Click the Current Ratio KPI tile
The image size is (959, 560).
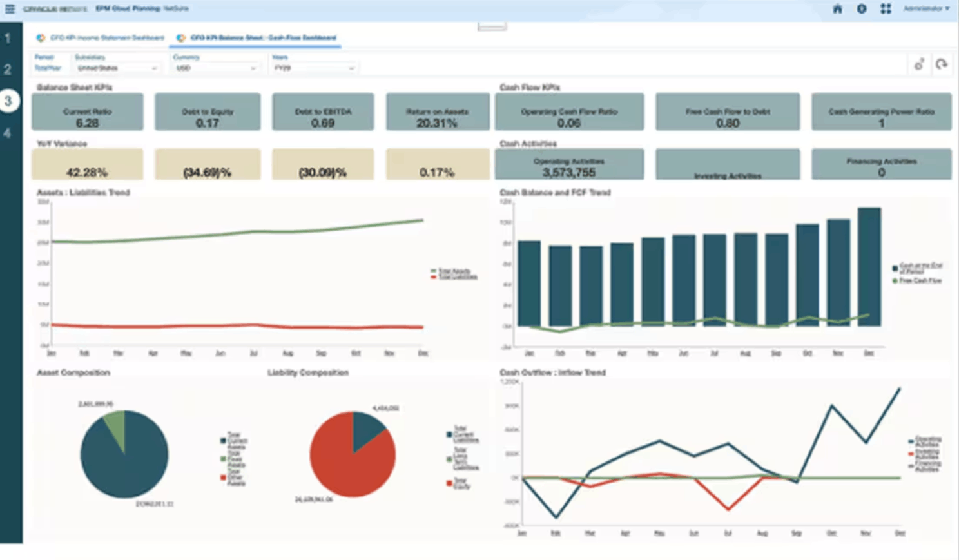click(87, 111)
